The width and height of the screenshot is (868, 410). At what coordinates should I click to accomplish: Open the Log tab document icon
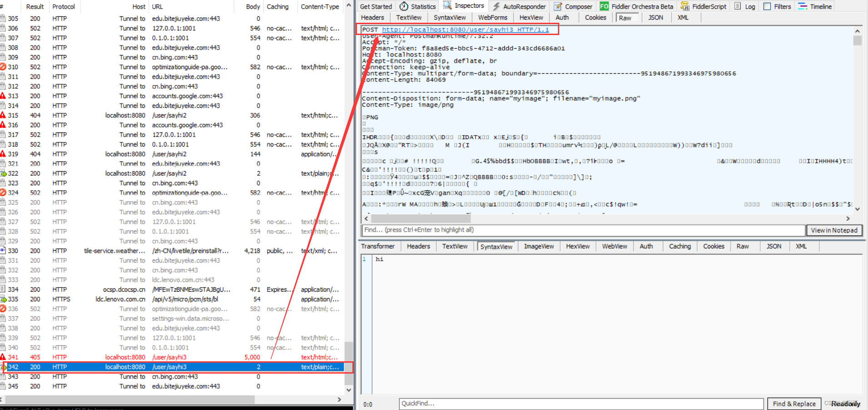(x=738, y=6)
